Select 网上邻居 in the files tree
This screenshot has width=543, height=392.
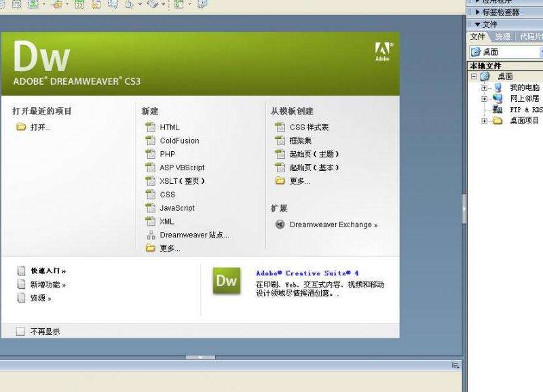[x=524, y=99]
